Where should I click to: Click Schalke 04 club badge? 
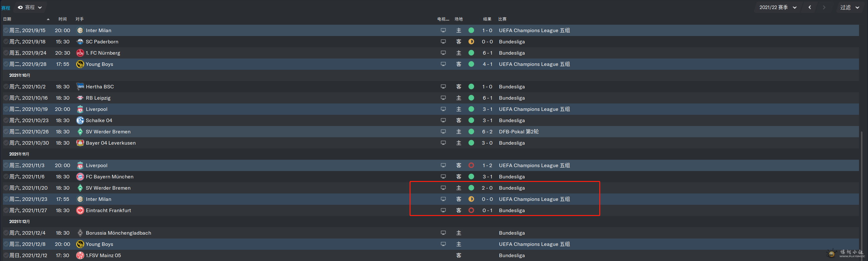coord(80,120)
